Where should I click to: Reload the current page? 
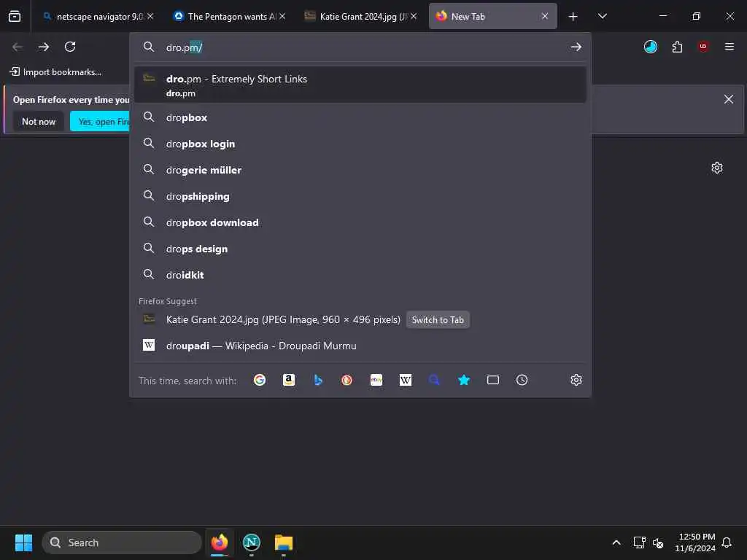coord(70,47)
